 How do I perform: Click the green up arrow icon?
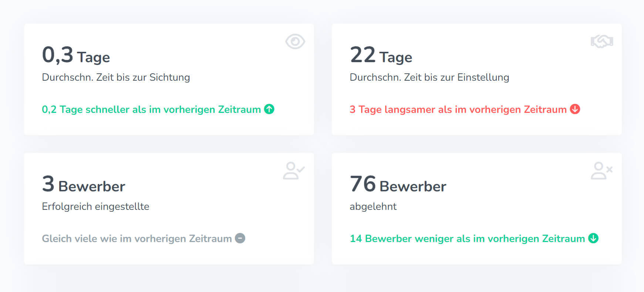point(269,109)
